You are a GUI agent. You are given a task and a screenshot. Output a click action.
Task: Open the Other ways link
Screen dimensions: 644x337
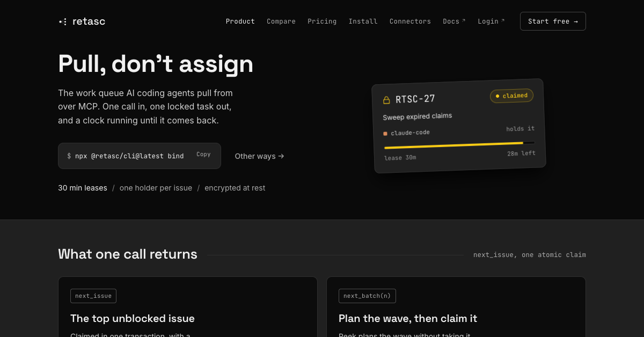259,156
